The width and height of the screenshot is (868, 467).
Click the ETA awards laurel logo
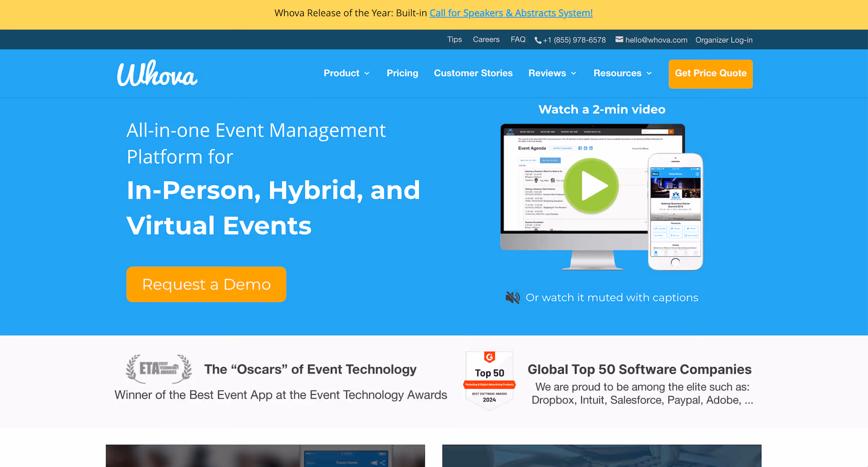pos(159,369)
